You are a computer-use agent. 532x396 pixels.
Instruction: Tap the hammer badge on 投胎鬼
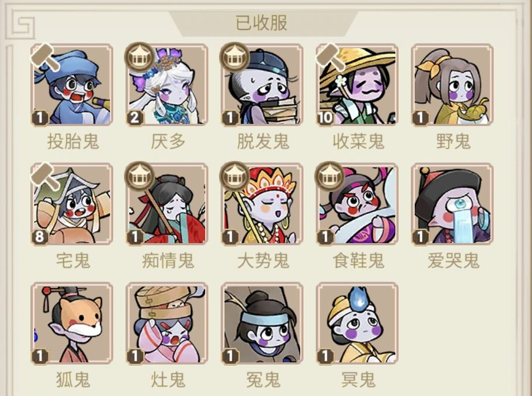(45, 57)
